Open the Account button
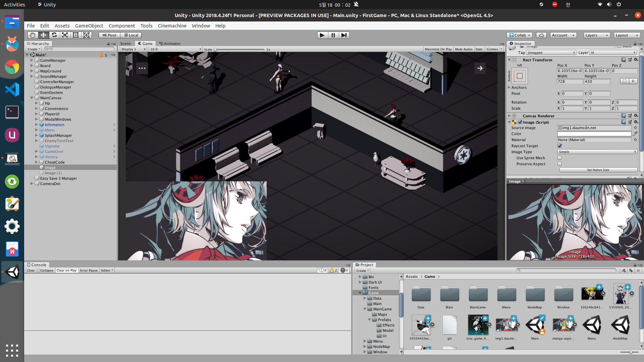 [563, 35]
